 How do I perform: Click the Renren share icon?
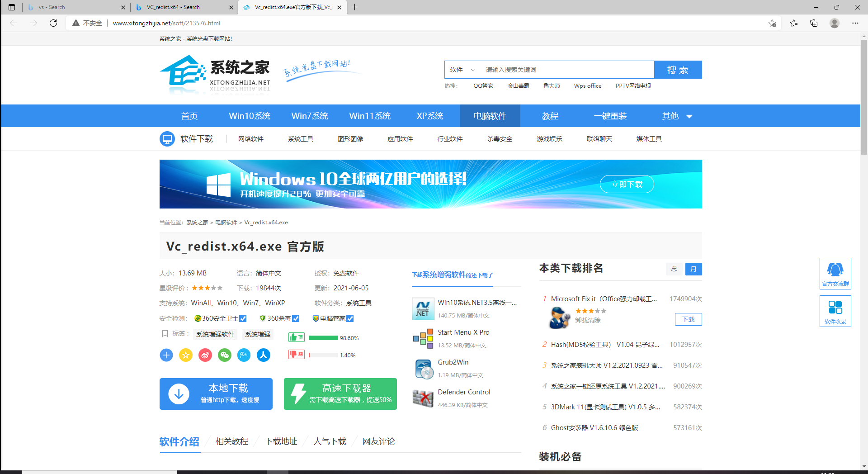(x=264, y=355)
